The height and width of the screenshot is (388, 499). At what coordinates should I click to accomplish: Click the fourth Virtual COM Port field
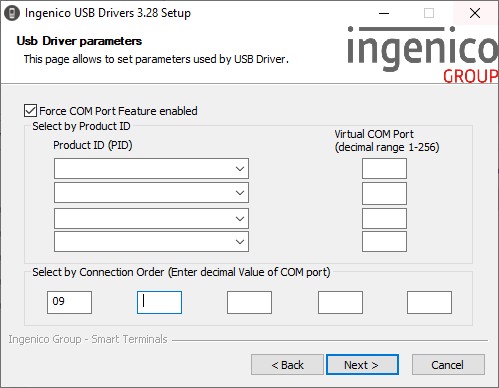(384, 242)
